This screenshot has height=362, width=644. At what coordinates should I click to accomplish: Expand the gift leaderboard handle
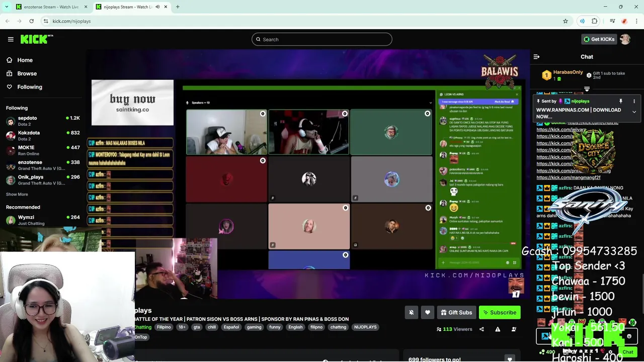pos(587,89)
